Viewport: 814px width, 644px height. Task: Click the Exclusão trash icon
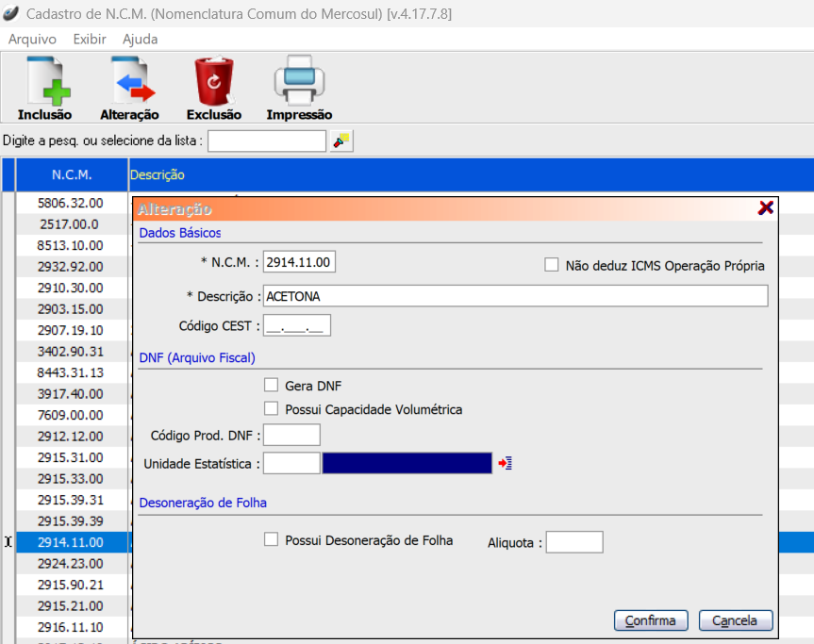point(214,82)
